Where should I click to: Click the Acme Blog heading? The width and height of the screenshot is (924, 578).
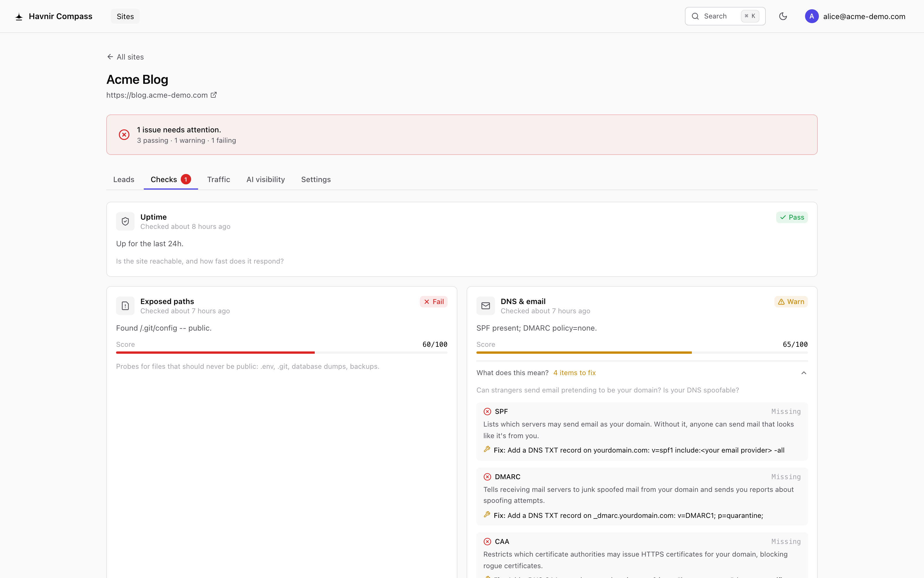(137, 79)
